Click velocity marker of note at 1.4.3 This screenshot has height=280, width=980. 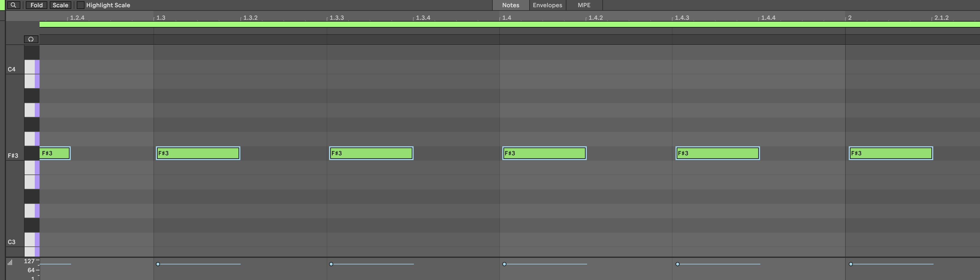[x=677, y=264]
